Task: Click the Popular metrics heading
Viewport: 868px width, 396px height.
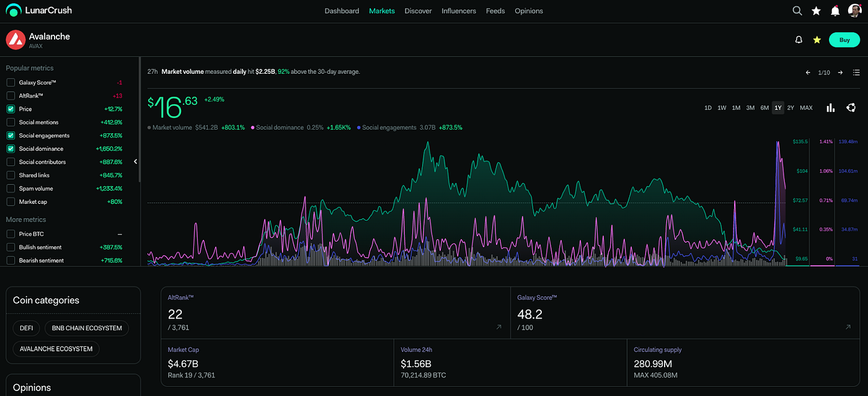Action: point(30,68)
